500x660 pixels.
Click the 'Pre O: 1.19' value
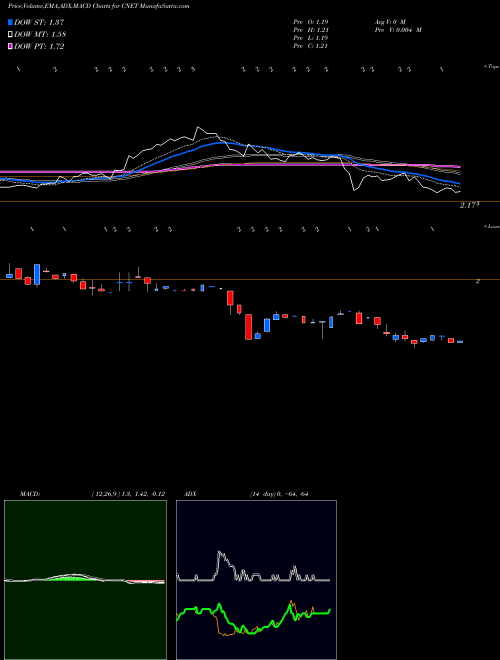310,22
